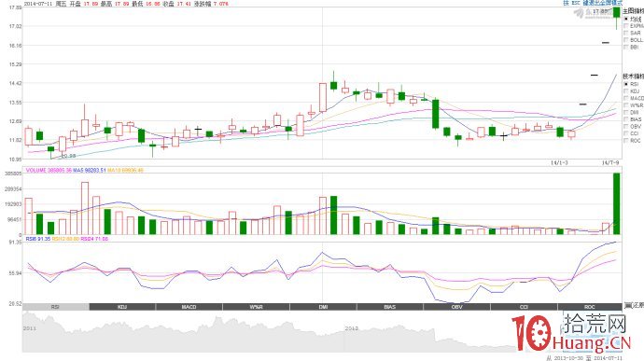Switch to the OBV tab below the chart
The height and width of the screenshot is (361, 644).
tap(456, 307)
